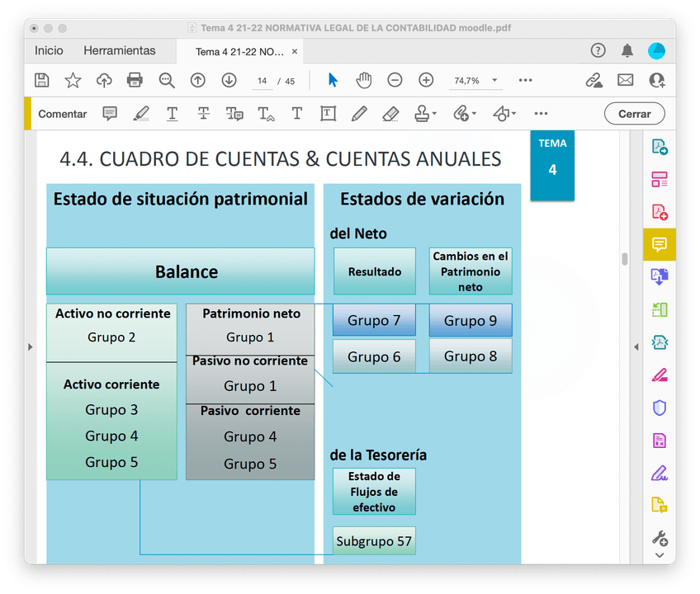Zoom in with the plus button
Viewport: 700px width, 594px height.
click(x=426, y=80)
